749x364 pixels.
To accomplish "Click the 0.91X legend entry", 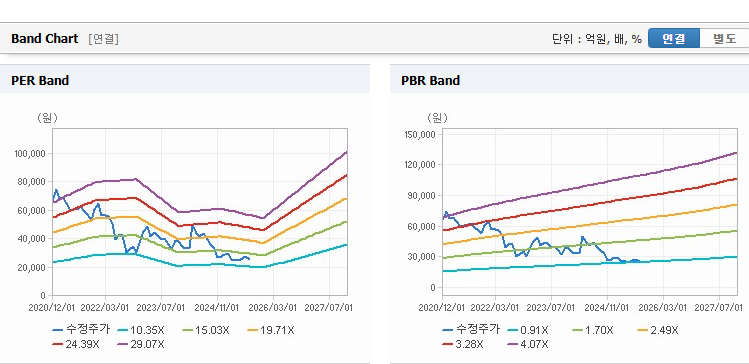I will click(528, 330).
